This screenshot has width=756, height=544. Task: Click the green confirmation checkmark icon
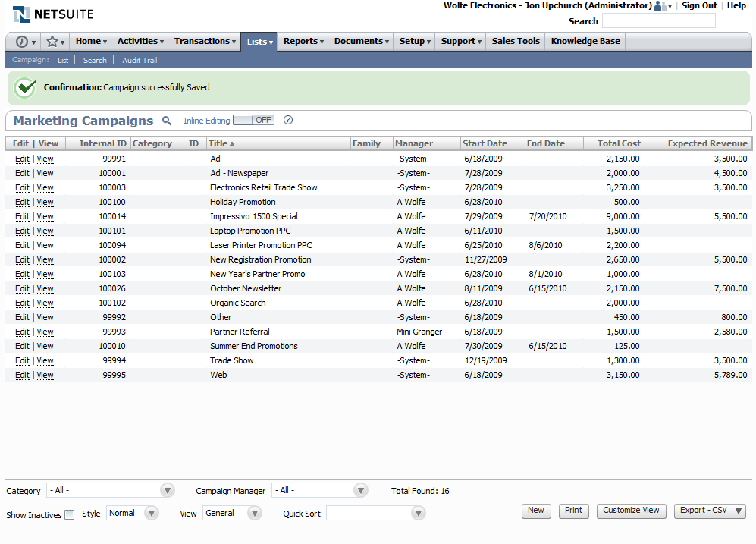tap(25, 88)
